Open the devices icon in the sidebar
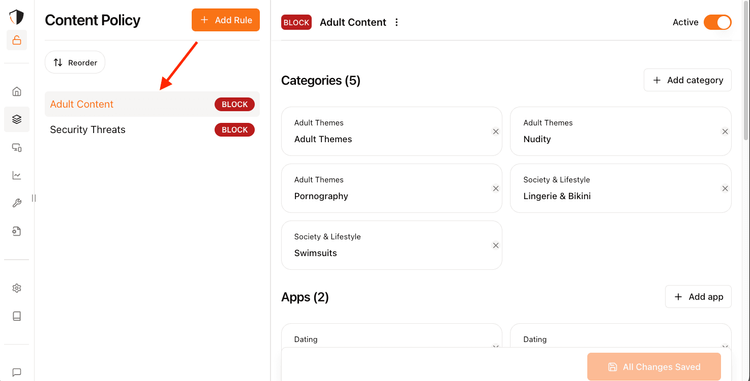The width and height of the screenshot is (750, 381). [x=17, y=148]
